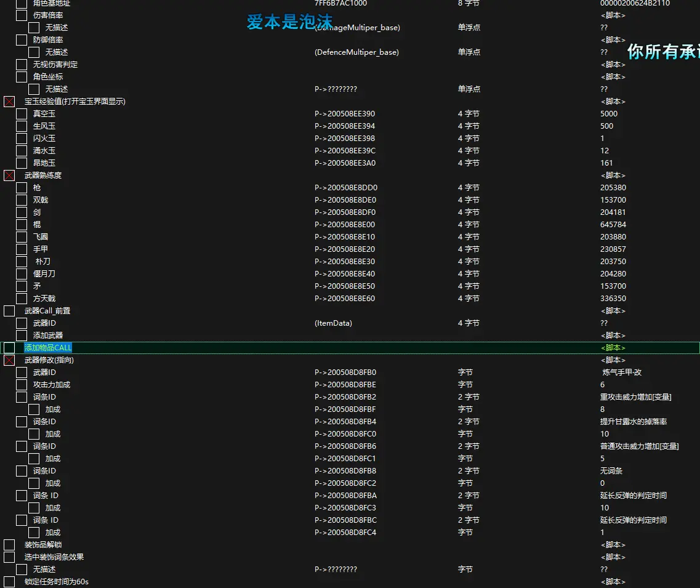Enable the 选中装饰词条效果 checkbox
700x588 pixels.
(x=9, y=557)
